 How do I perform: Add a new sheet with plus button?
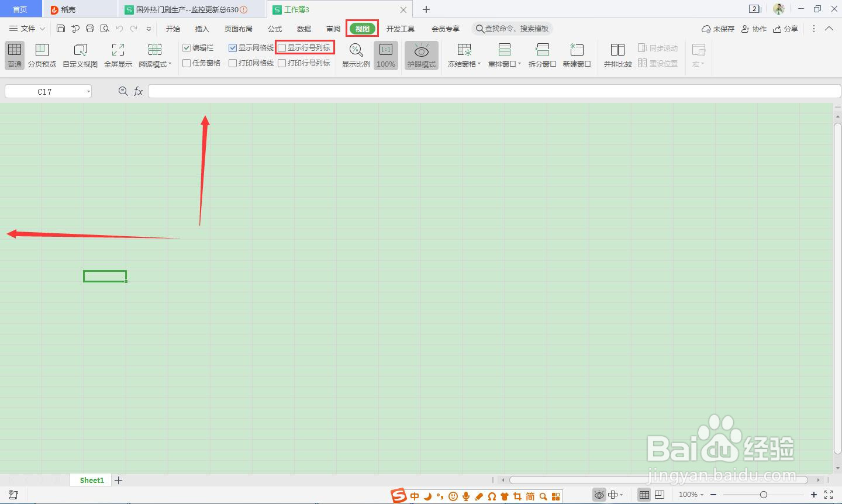pyautogui.click(x=119, y=480)
